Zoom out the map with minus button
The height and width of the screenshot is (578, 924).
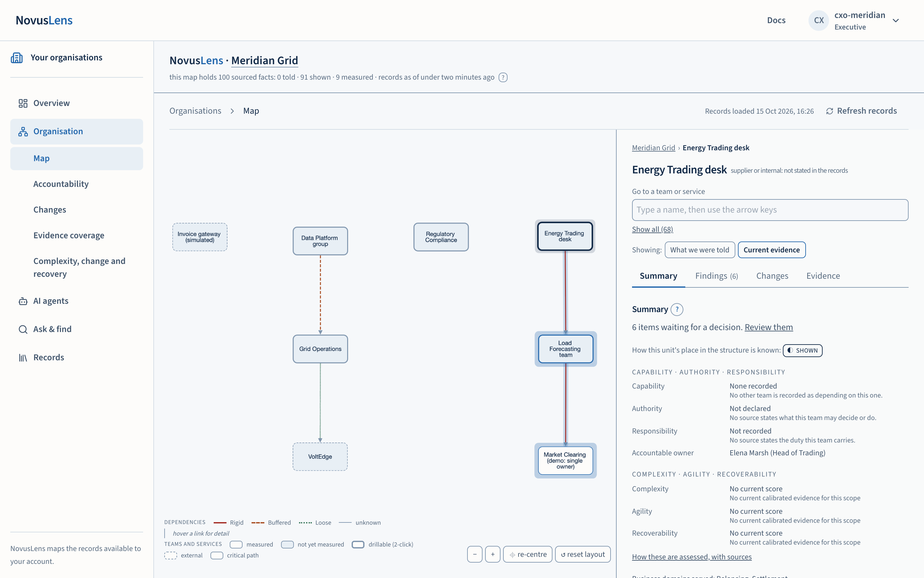(475, 554)
